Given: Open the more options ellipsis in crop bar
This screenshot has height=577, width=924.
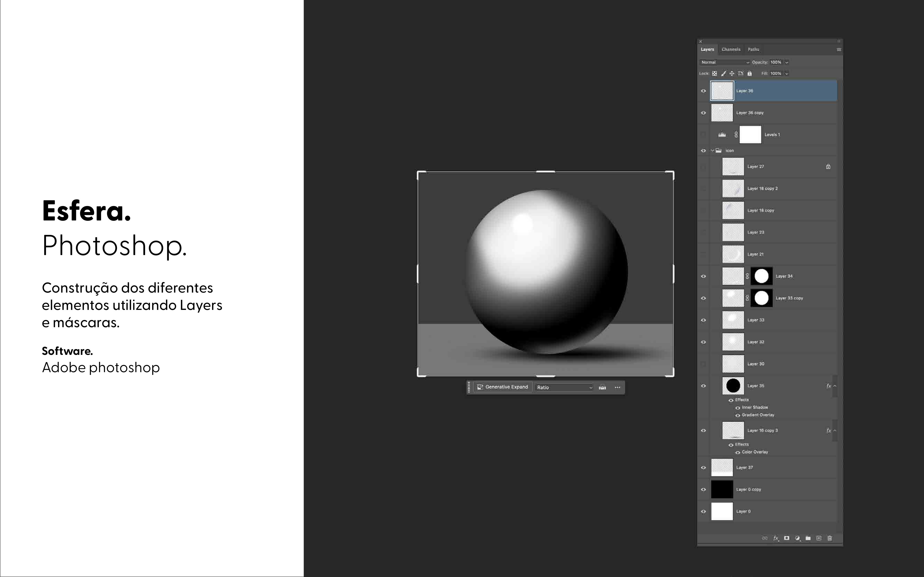Looking at the screenshot, I should click(x=617, y=387).
